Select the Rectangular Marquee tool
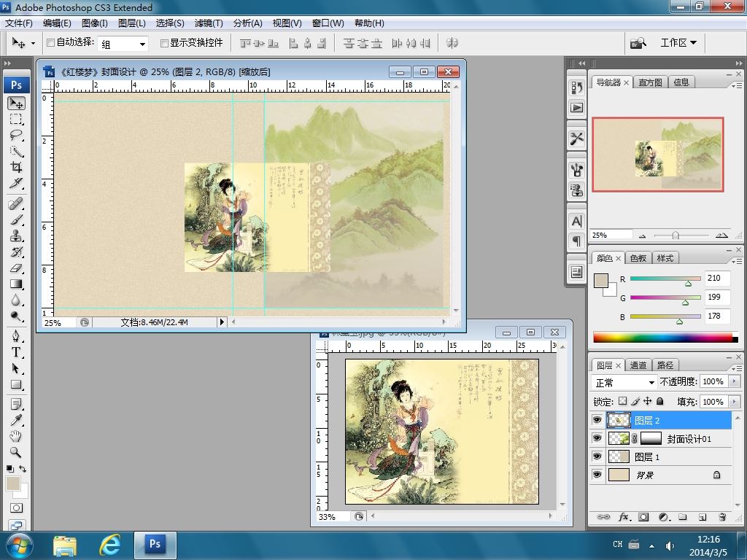The width and height of the screenshot is (747, 560). [x=16, y=119]
